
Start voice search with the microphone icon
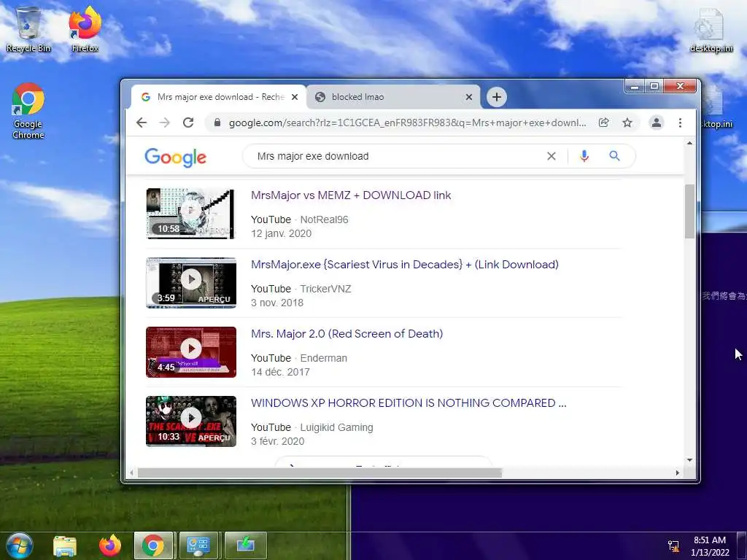click(x=584, y=156)
